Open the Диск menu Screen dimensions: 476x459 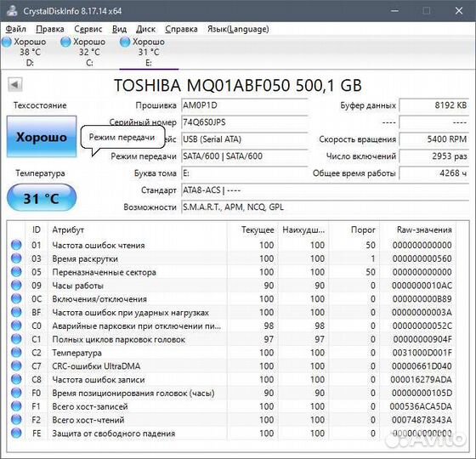[145, 29]
